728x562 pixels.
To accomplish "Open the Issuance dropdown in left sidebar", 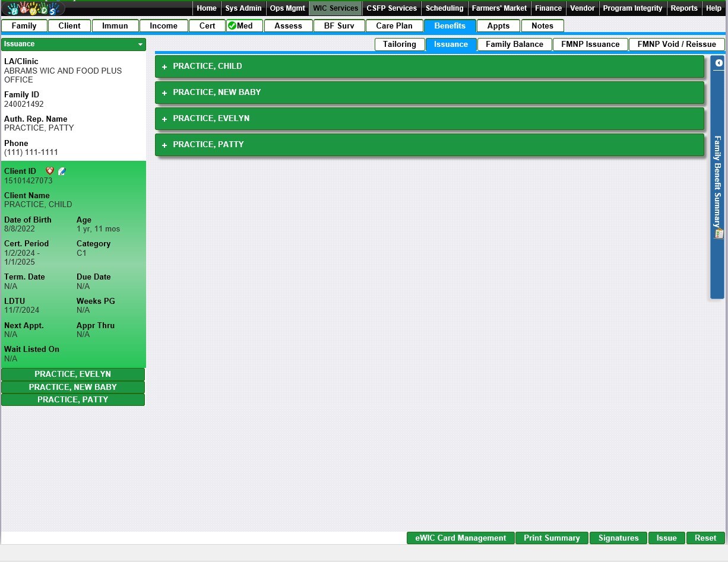I will [140, 45].
